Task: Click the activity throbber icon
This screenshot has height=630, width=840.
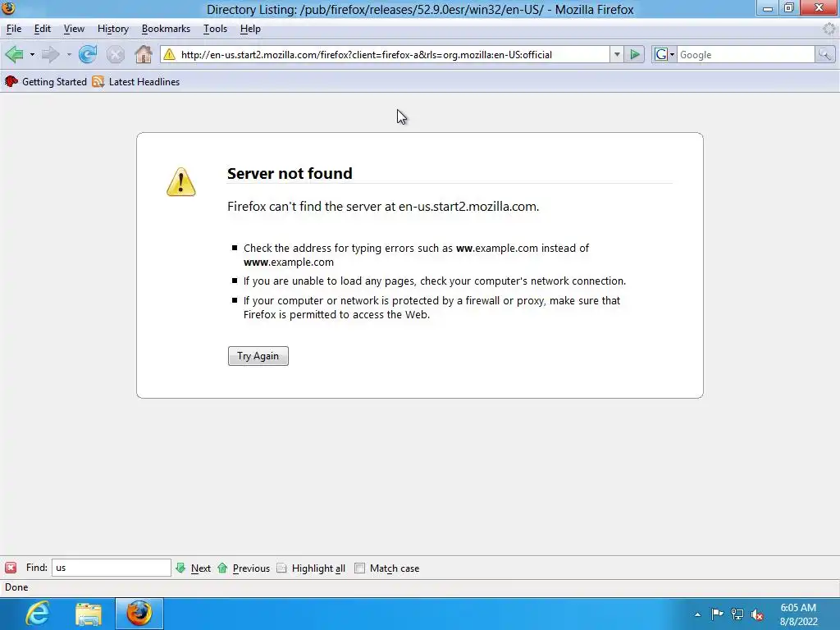Action: [829, 29]
